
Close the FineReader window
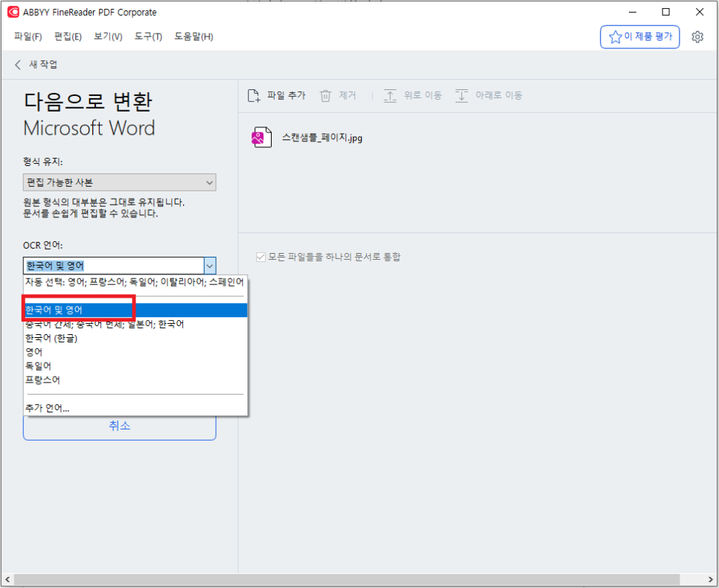(700, 12)
